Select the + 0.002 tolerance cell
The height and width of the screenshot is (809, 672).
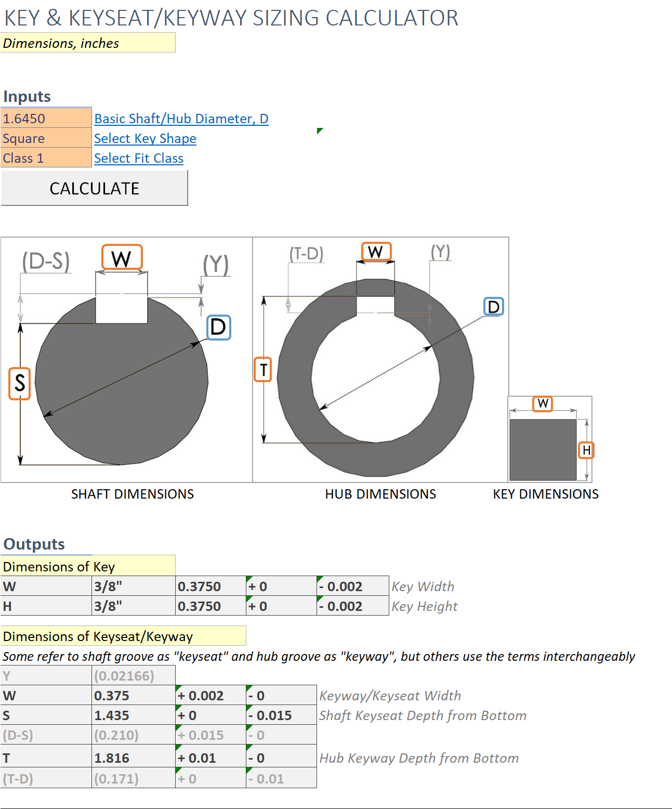coord(210,695)
